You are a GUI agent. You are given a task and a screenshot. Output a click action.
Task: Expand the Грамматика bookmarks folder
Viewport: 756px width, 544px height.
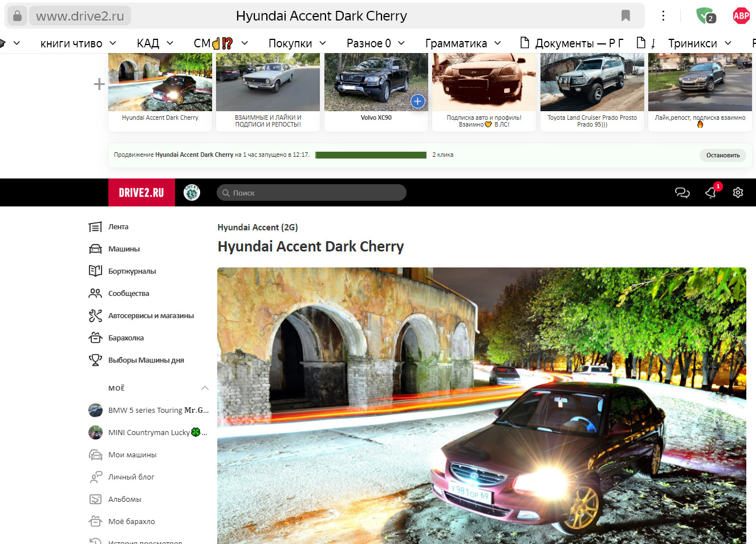pyautogui.click(x=463, y=43)
